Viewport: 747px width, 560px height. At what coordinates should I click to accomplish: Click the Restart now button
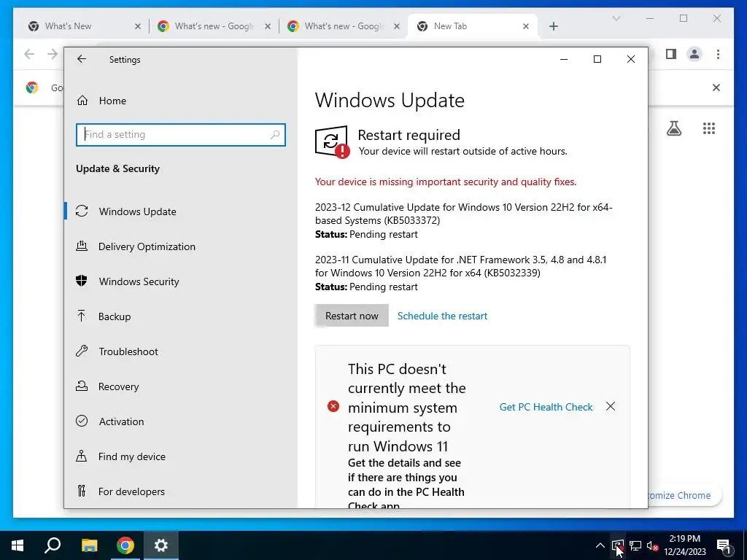352,316
